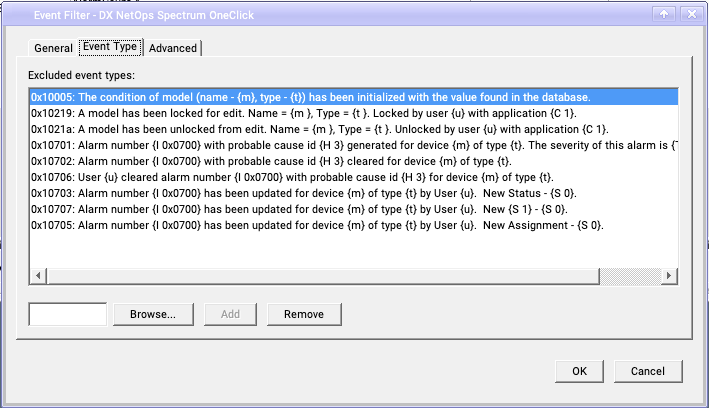Click the up-arrow title bar button

point(664,14)
